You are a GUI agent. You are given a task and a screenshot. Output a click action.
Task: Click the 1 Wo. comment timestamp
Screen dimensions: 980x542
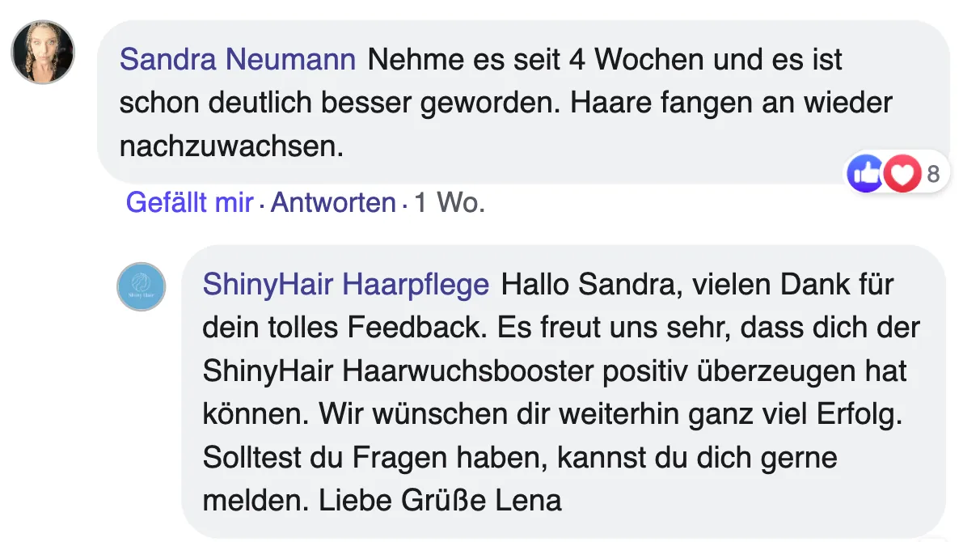click(x=449, y=202)
